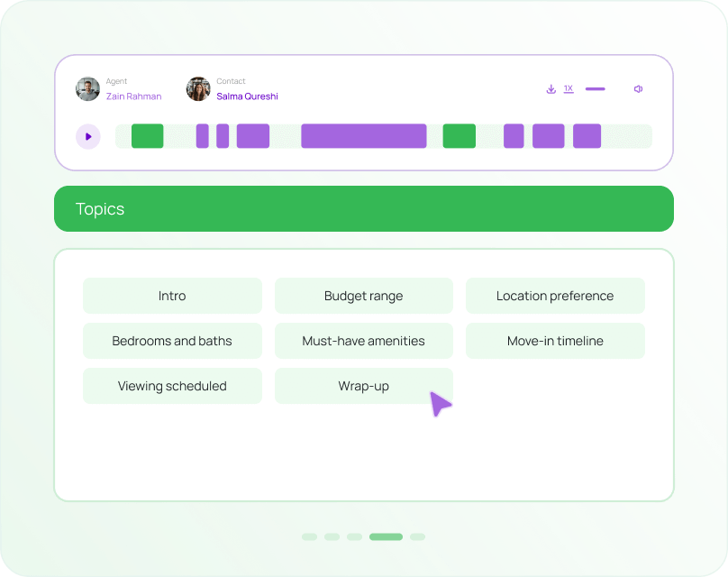
Task: Click the play button on audio player
Action: coord(88,136)
